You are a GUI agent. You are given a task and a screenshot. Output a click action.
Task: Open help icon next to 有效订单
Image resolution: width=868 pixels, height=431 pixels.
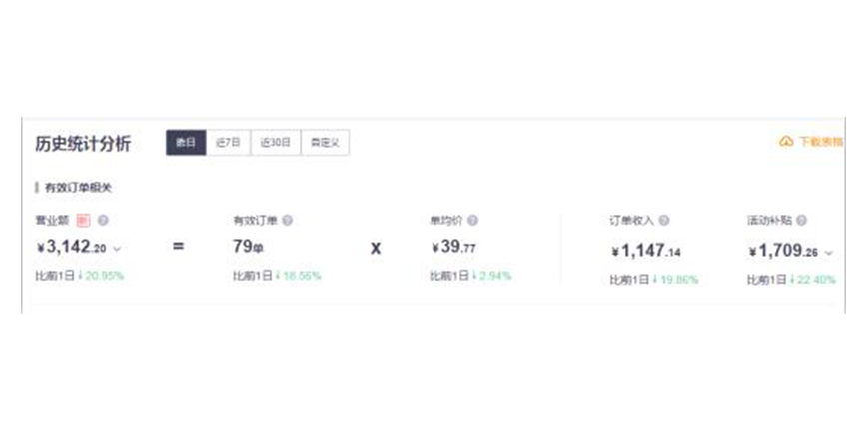[x=287, y=220]
